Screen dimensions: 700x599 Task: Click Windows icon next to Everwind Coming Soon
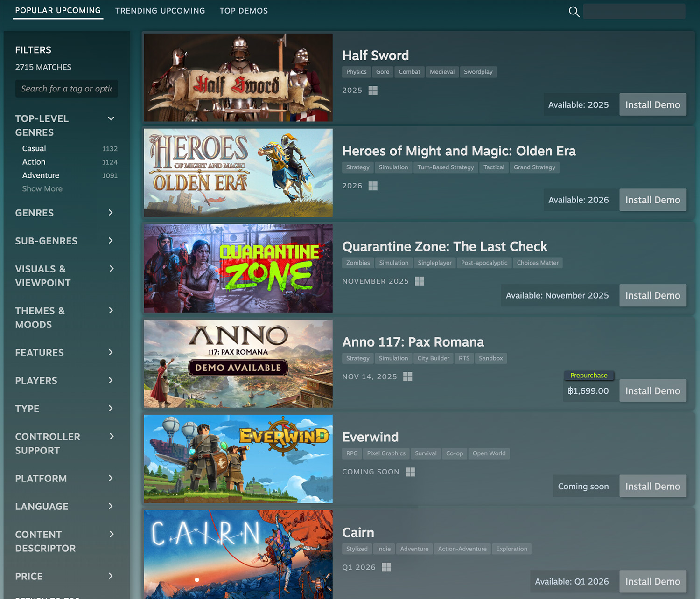[410, 472]
